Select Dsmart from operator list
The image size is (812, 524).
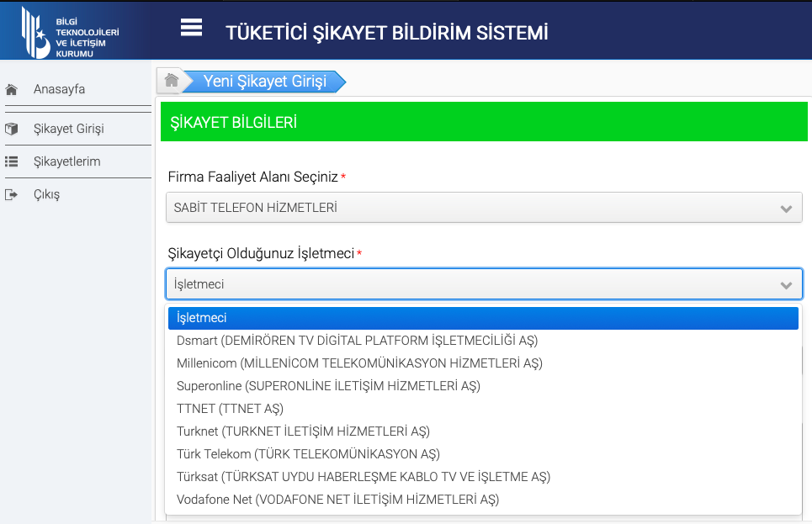pos(357,341)
